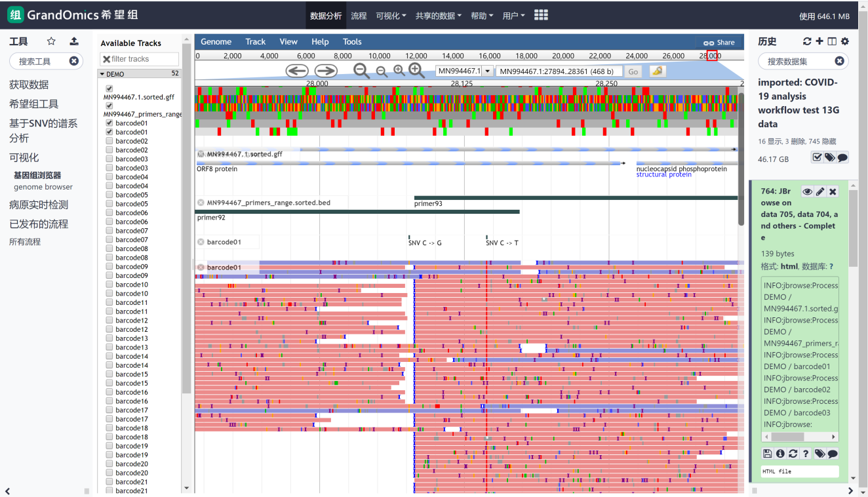Open history options gear
Screen dimensions: 868x497
(845, 41)
